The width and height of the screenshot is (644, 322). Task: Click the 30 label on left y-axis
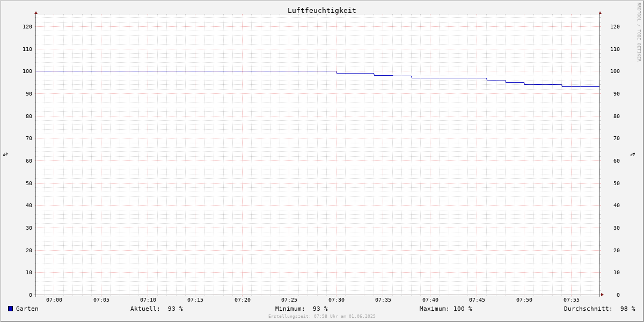29,228
